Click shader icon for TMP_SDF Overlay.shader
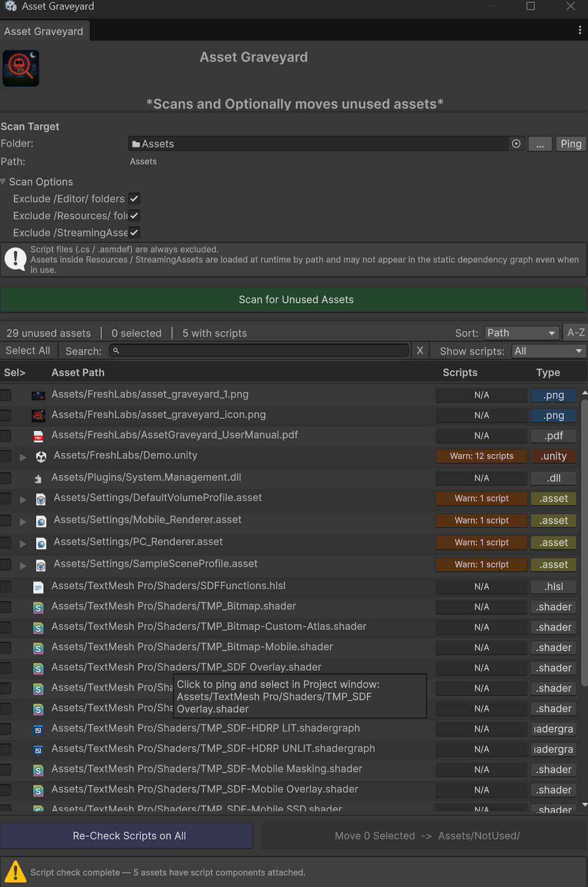 point(38,668)
